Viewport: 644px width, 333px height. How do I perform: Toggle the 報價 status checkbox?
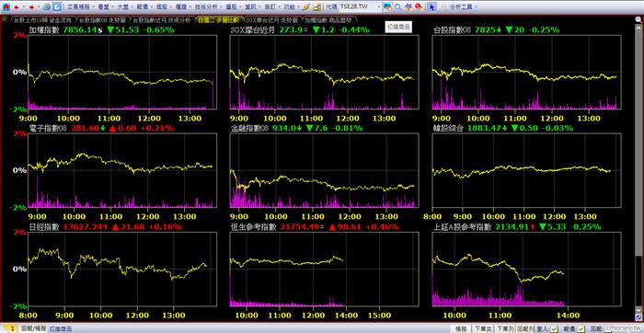[x=581, y=328]
